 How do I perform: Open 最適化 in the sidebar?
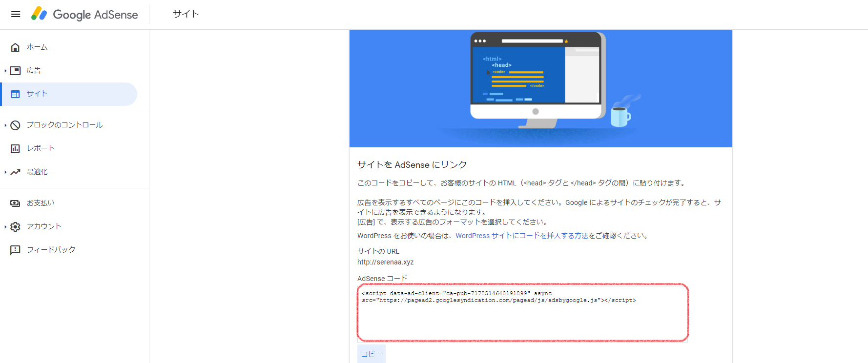point(69,172)
